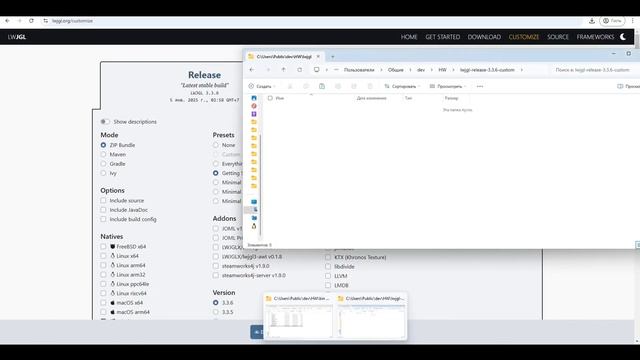Enable Linux arm64 natives
This screenshot has width=640, height=360.
(x=103, y=265)
